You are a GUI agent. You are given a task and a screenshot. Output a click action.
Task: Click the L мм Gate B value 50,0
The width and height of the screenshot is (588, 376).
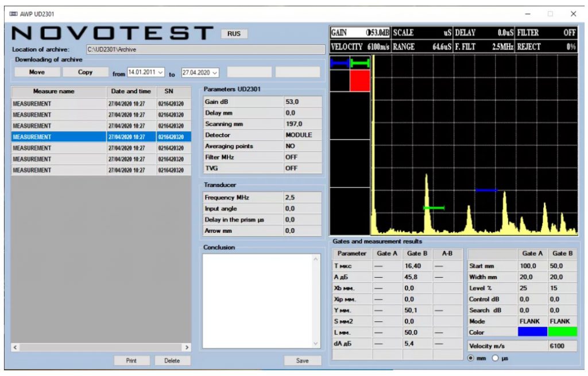click(x=417, y=332)
